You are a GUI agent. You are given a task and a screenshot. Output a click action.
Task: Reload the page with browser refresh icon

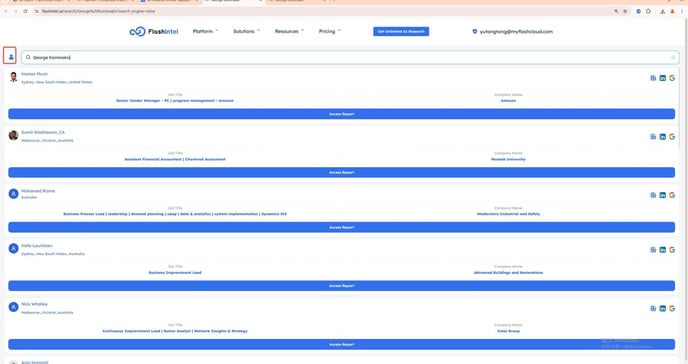[x=25, y=11]
